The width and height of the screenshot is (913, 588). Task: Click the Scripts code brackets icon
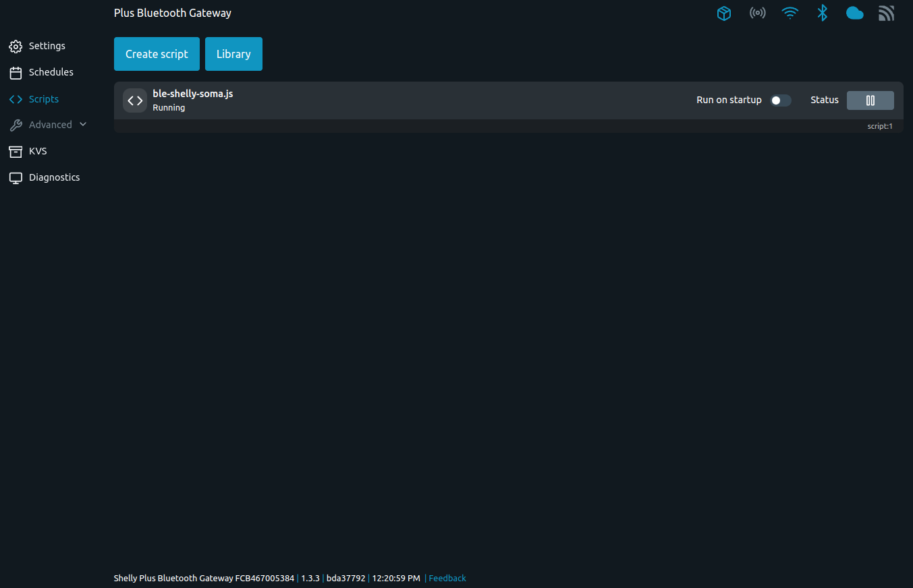[x=16, y=99]
